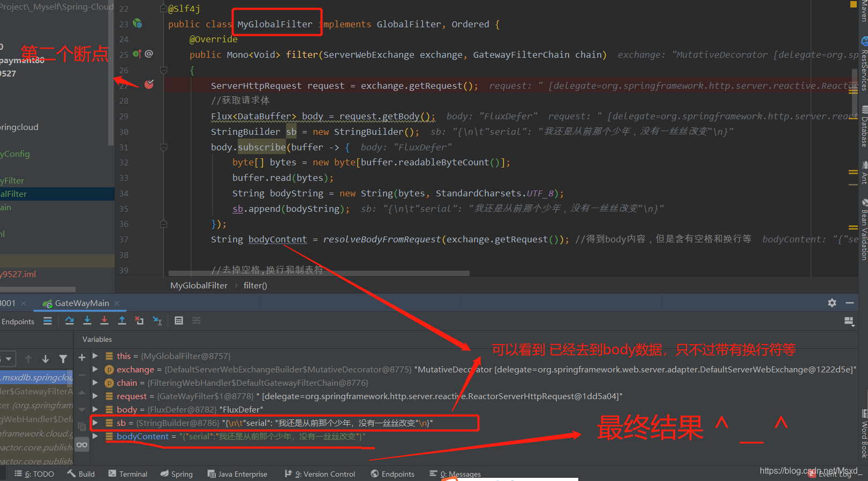
Task: Close the GateWayMain debug tab
Action: tap(117, 303)
